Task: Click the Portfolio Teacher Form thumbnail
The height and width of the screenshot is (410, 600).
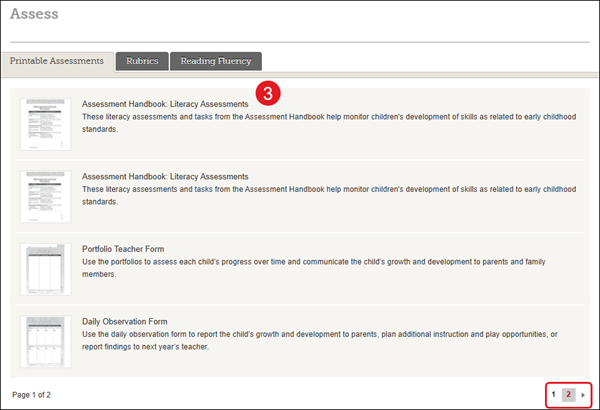Action: tap(46, 269)
